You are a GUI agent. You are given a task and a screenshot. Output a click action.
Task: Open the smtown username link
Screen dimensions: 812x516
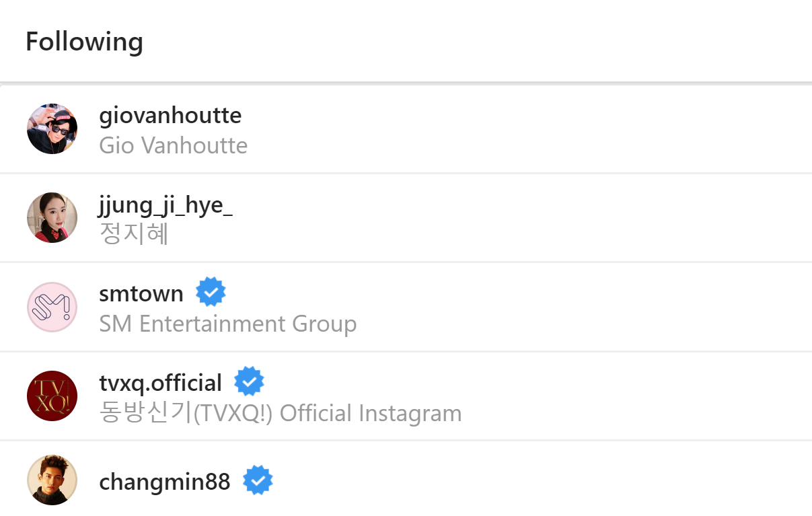click(x=141, y=294)
